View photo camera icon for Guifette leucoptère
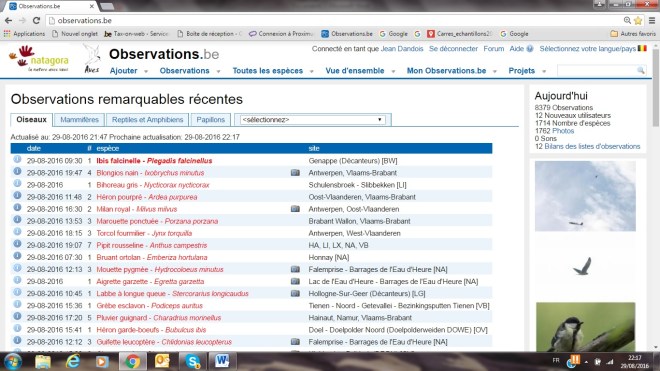The height and width of the screenshot is (371, 660). [295, 342]
